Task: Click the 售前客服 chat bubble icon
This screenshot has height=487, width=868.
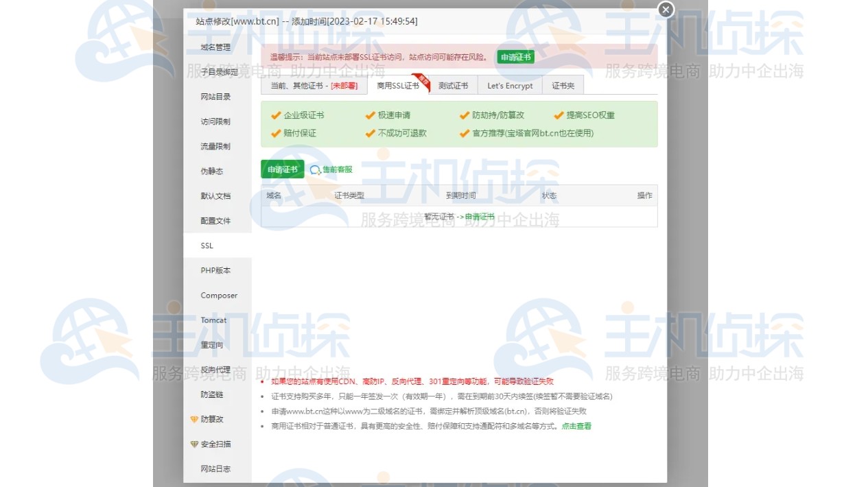Action: coord(315,169)
